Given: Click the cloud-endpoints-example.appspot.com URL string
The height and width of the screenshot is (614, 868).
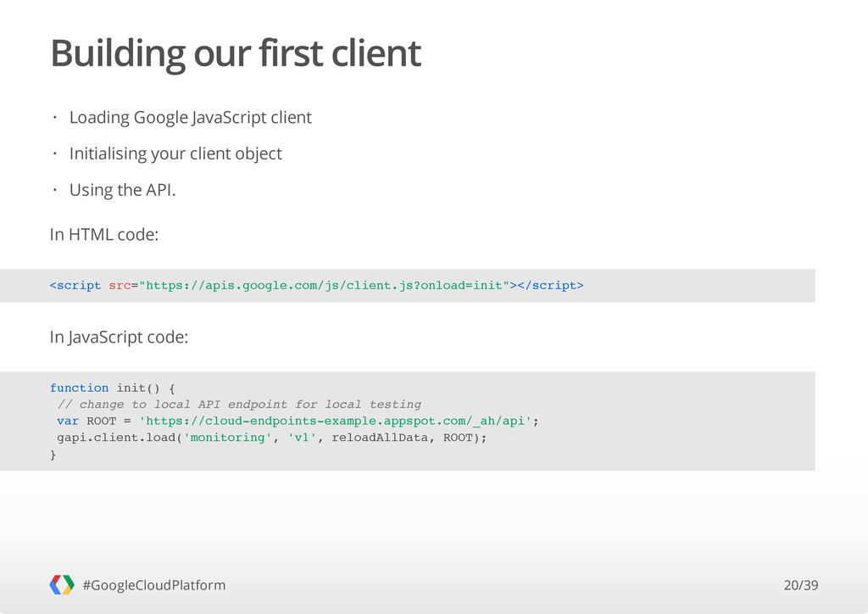Looking at the screenshot, I should pyautogui.click(x=336, y=421).
